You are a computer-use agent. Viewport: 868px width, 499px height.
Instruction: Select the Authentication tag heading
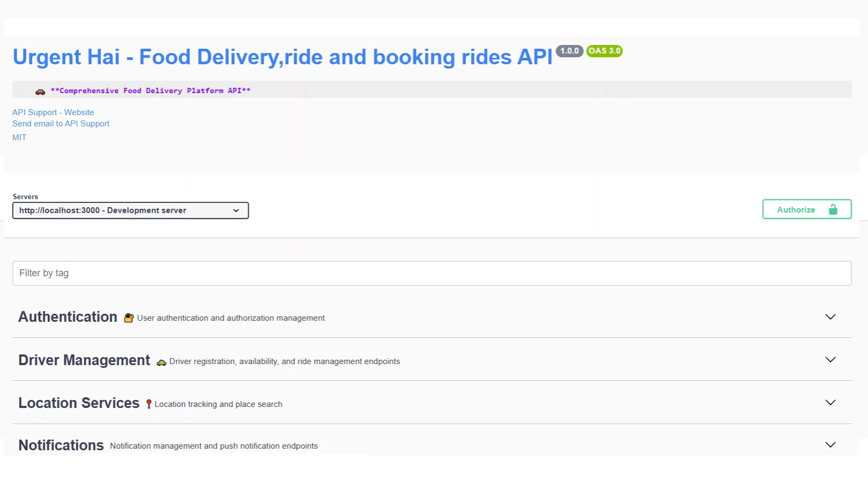(68, 317)
